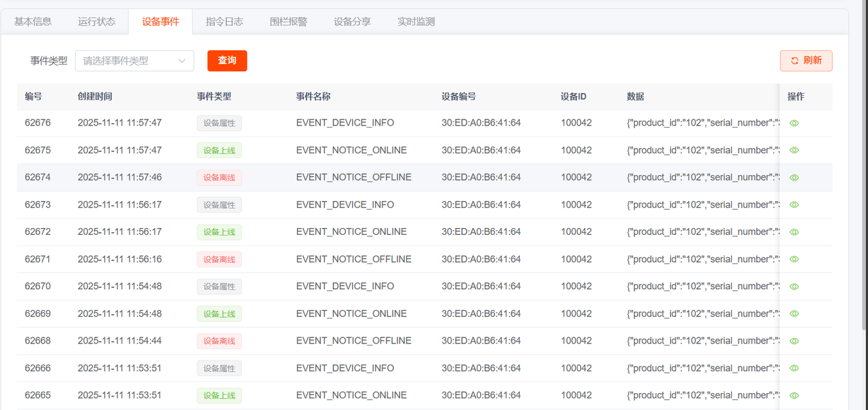Open eye icon on row 62674
The height and width of the screenshot is (410, 868).
794,177
